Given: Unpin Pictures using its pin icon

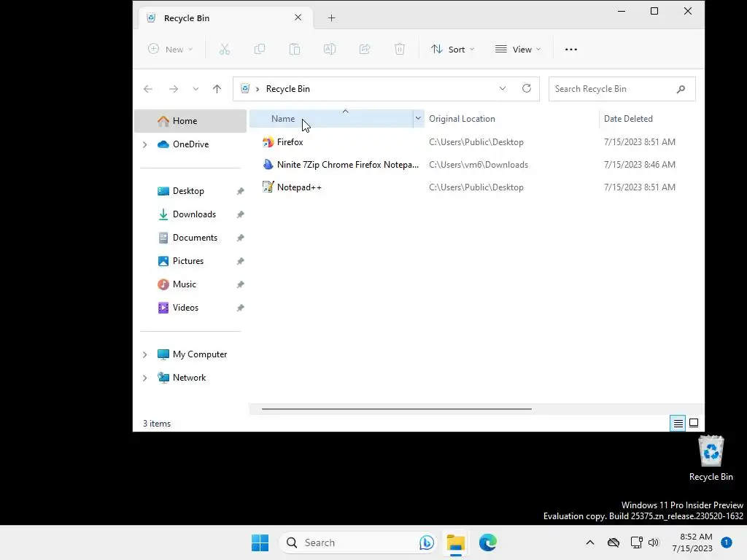Looking at the screenshot, I should (240, 261).
